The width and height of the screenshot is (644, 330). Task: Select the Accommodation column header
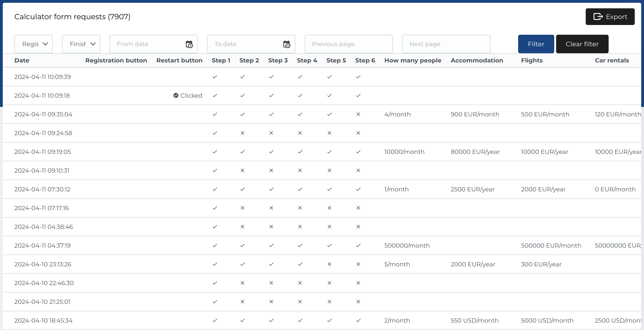point(477,60)
